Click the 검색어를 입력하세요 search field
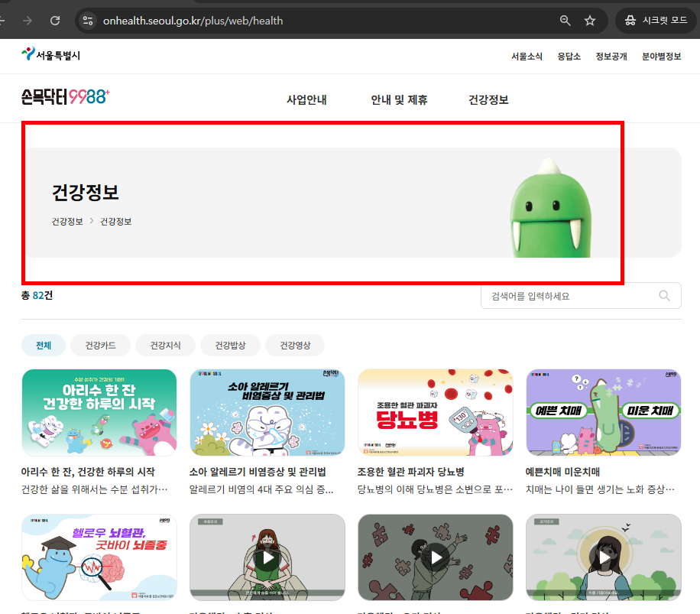Image resolution: width=700 pixels, height=614 pixels. 573,296
